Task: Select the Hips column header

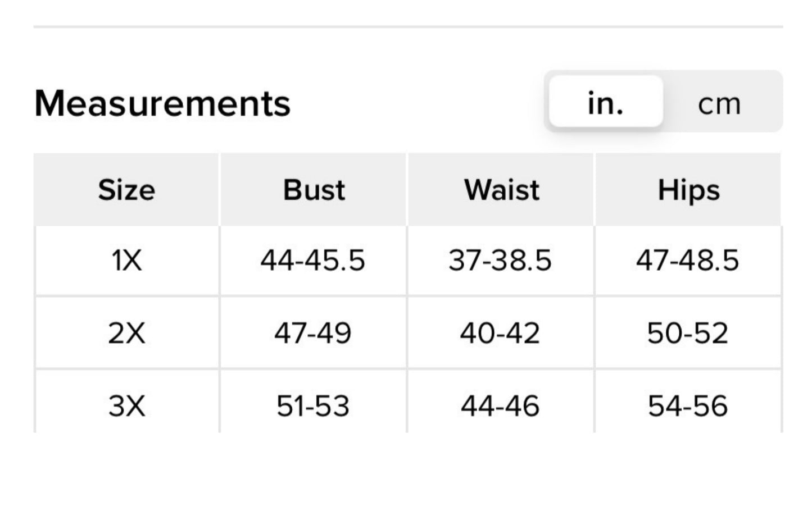Action: [x=688, y=190]
